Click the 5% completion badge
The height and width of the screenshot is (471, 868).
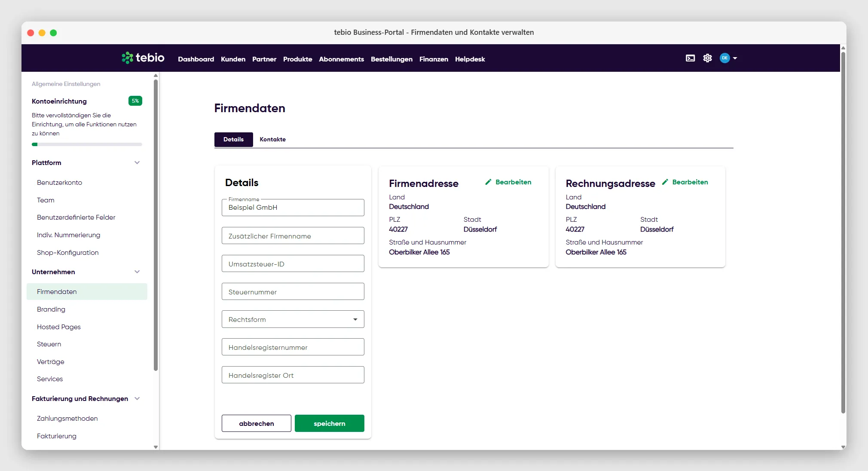(x=135, y=101)
